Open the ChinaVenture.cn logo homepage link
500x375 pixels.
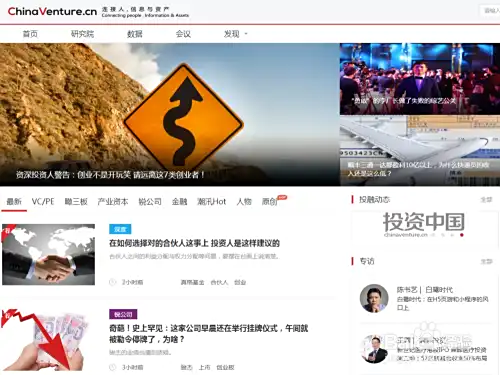click(52, 11)
